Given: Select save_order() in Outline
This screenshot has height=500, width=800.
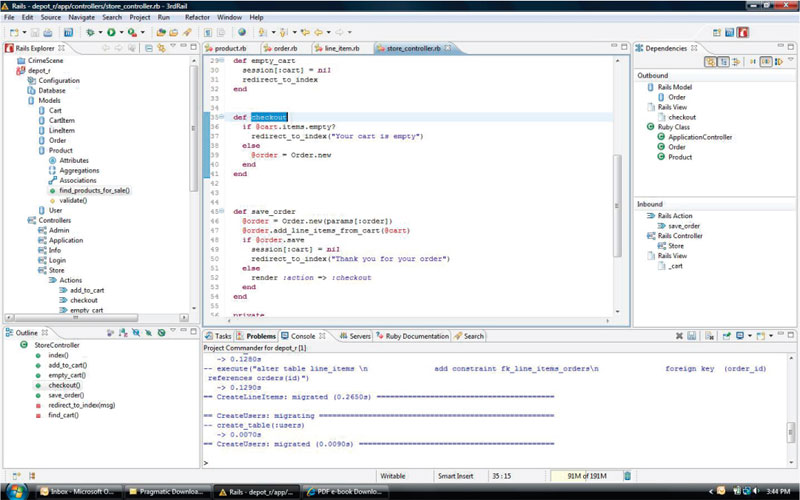Looking at the screenshot, I should coord(66,395).
